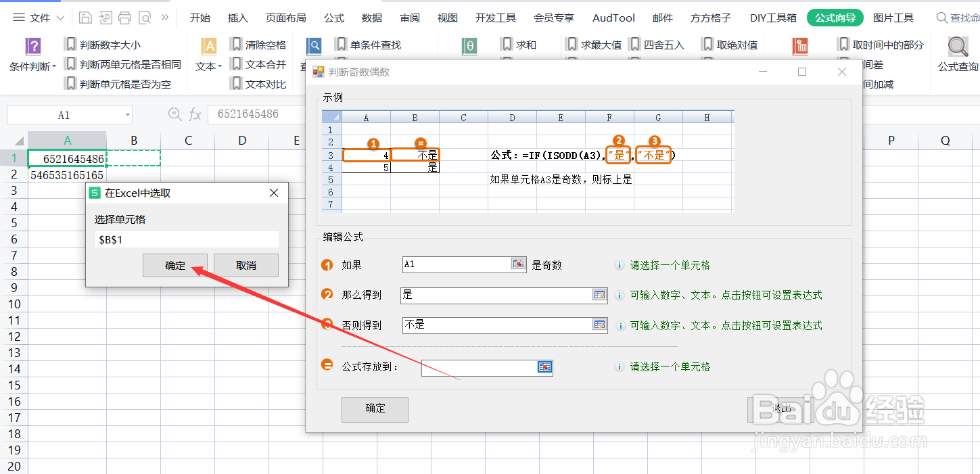Select the AudTool tab

point(614,18)
